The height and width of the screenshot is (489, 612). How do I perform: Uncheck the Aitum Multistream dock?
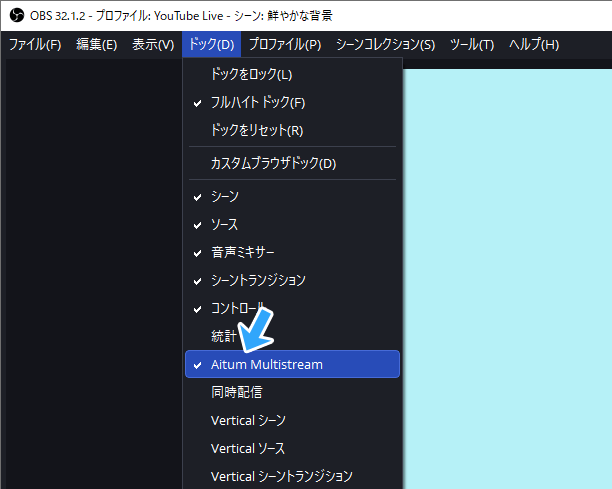coord(292,364)
